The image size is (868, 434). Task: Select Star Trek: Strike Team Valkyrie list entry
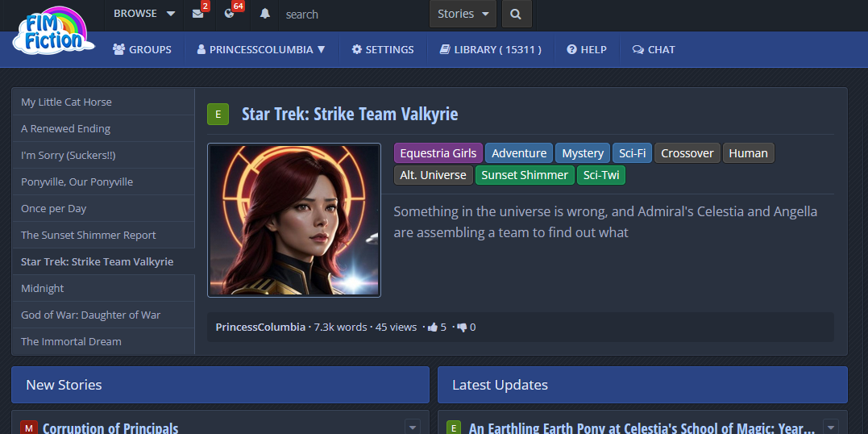[103, 261]
